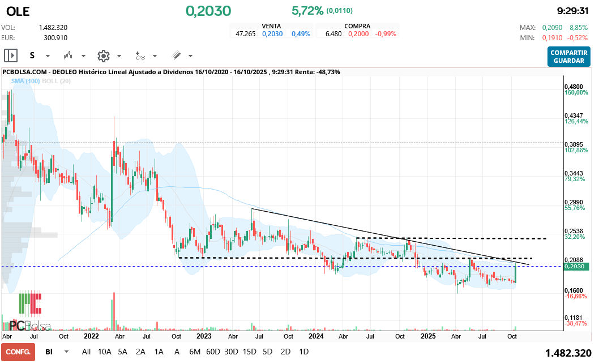This screenshot has height=364, width=599.
Task: Select the 30D time range
Action: [x=231, y=352]
